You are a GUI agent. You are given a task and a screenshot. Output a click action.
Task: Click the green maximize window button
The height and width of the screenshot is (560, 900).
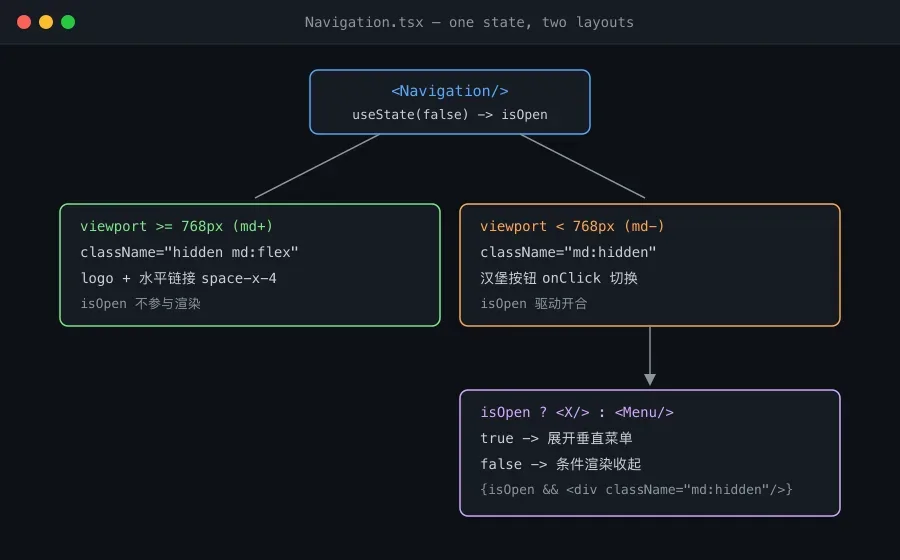(68, 22)
